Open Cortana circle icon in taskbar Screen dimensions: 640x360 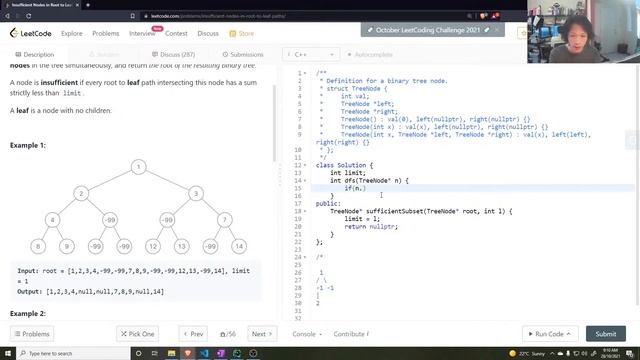pyautogui.click(x=138, y=353)
